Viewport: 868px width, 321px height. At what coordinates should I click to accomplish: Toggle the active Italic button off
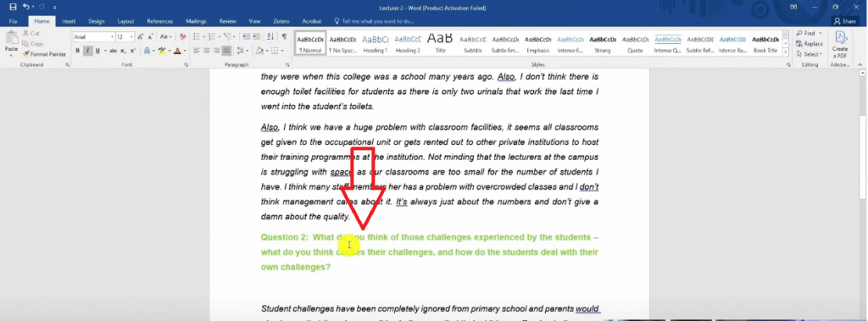pos(88,51)
